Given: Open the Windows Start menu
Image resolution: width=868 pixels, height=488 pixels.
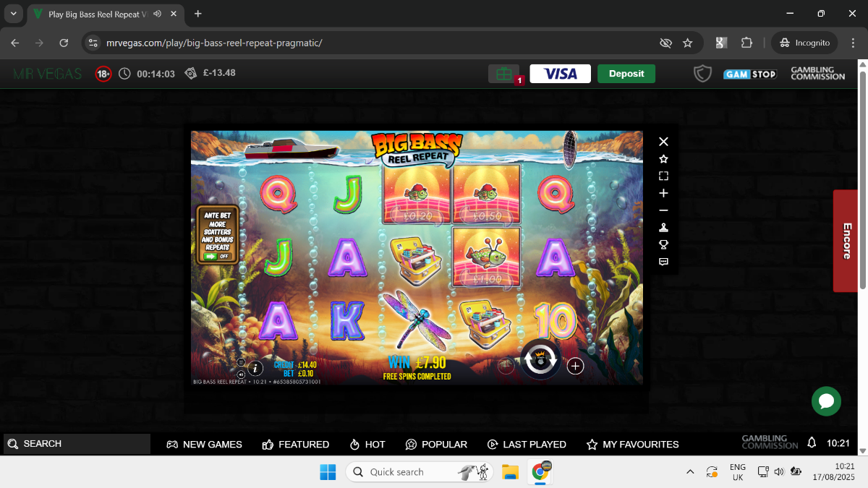Looking at the screenshot, I should point(328,472).
